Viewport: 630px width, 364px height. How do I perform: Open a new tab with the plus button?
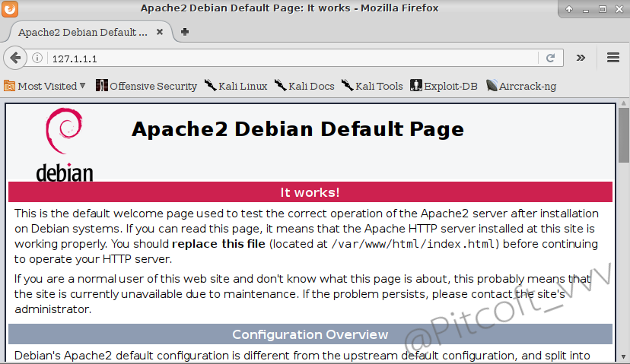pyautogui.click(x=185, y=32)
